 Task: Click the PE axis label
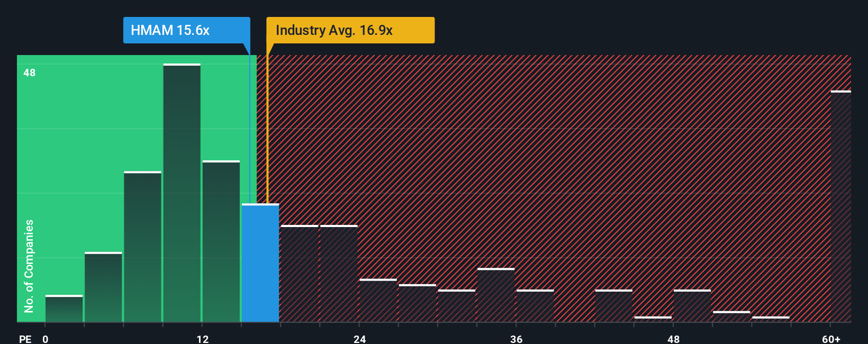(25, 339)
